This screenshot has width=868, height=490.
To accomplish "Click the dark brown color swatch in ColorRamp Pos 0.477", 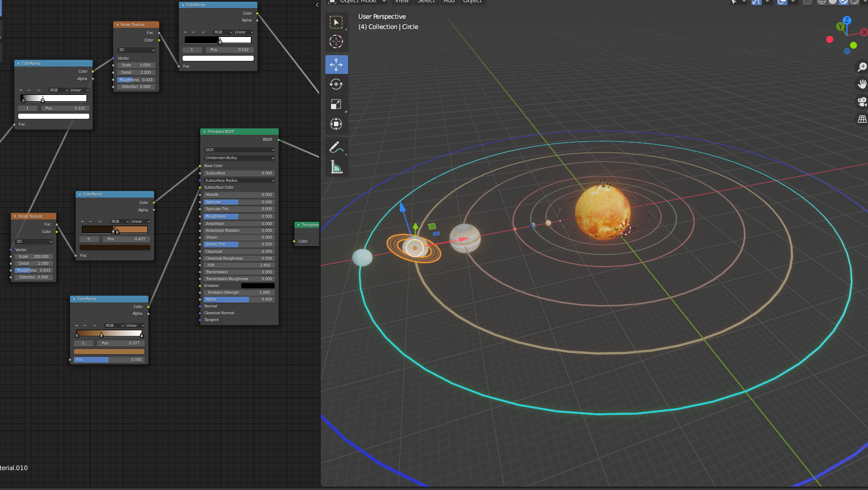I will (x=115, y=247).
